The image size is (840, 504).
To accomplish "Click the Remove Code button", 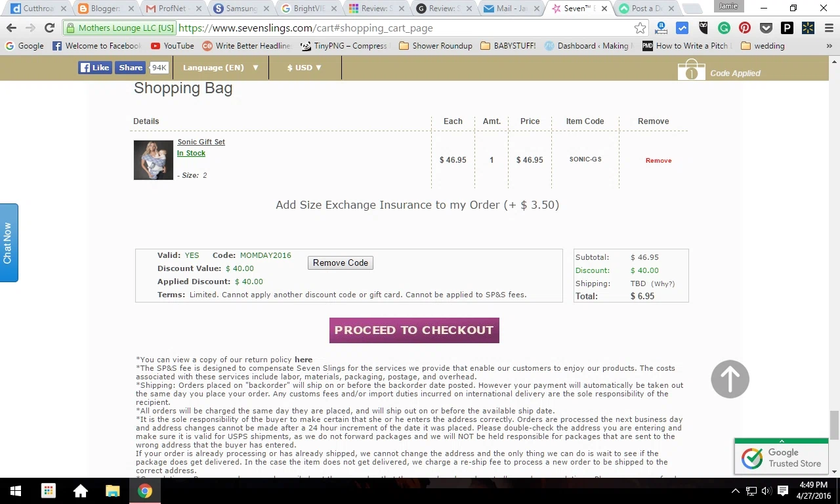I will point(341,262).
